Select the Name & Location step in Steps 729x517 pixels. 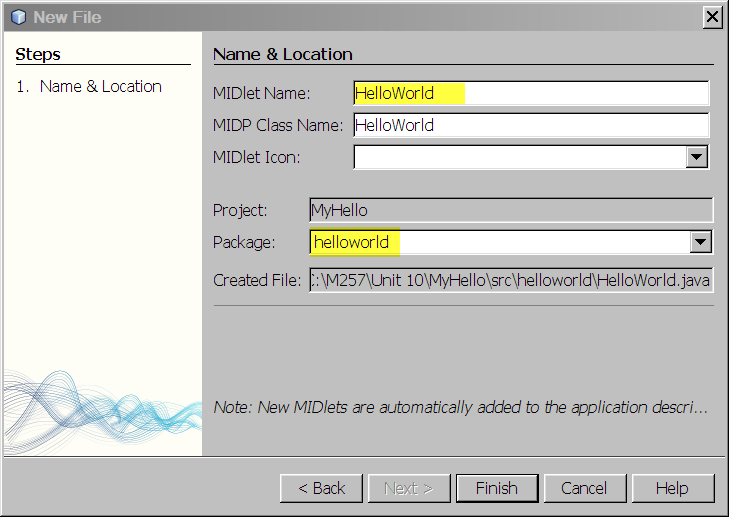pos(100,87)
